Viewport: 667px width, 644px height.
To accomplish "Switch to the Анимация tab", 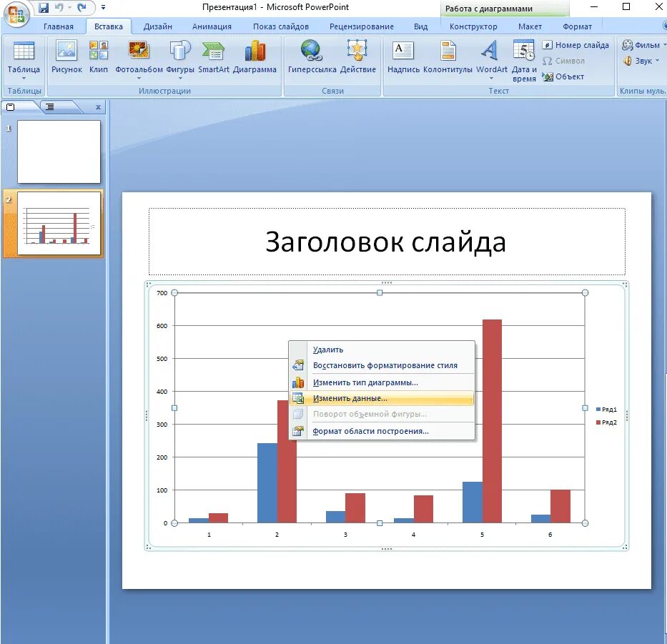I will pyautogui.click(x=212, y=26).
